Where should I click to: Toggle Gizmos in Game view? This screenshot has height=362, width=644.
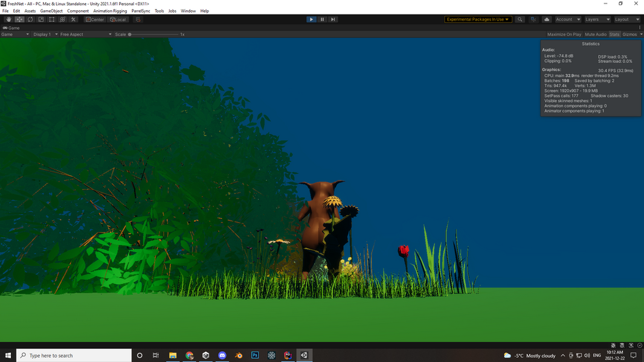point(630,34)
